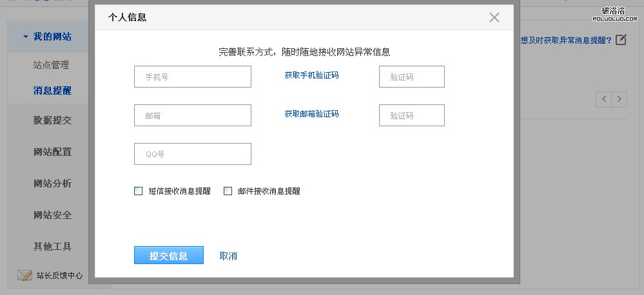Viewport: 644px width, 295px height.
Task: Click 获取邮箱验证码 link
Action: coord(311,114)
